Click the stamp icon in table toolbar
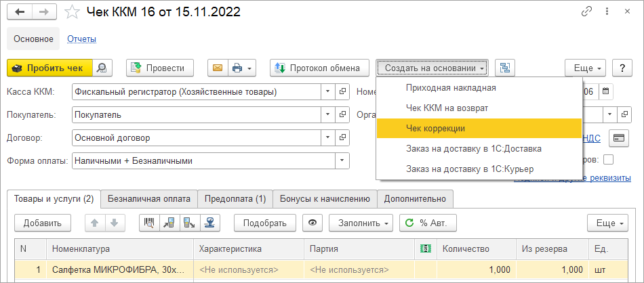 (210, 223)
